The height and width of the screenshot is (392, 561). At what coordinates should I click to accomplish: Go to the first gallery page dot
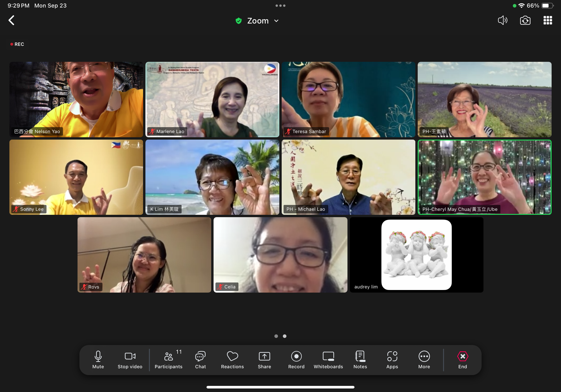276,336
